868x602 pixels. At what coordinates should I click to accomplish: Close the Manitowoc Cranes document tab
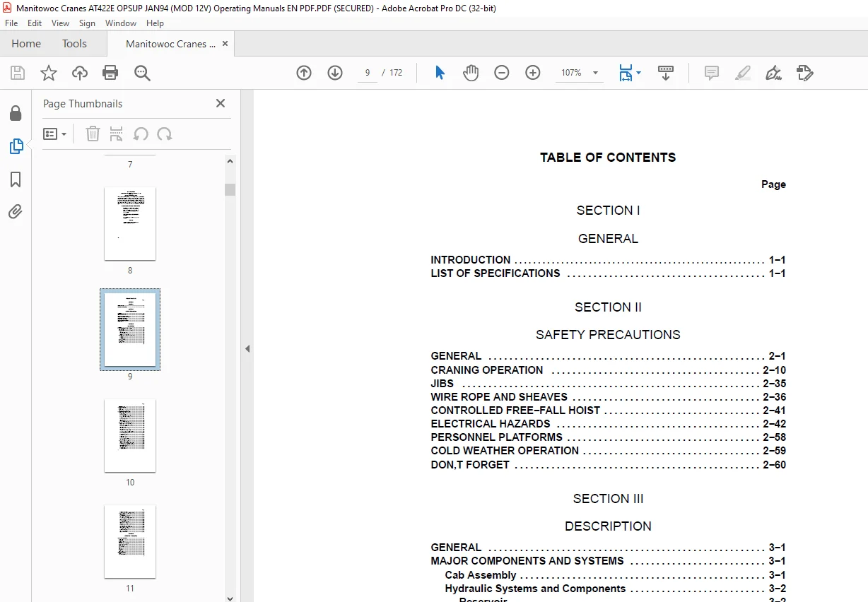[225, 43]
